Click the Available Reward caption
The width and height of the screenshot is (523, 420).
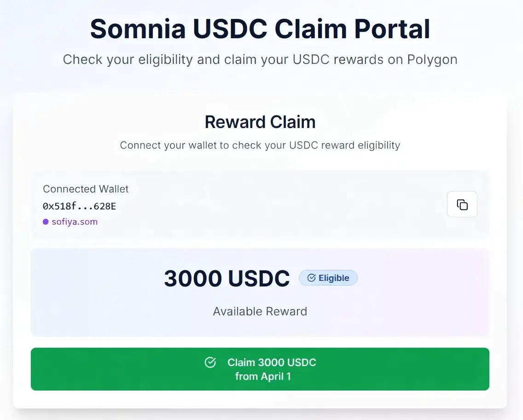[260, 311]
